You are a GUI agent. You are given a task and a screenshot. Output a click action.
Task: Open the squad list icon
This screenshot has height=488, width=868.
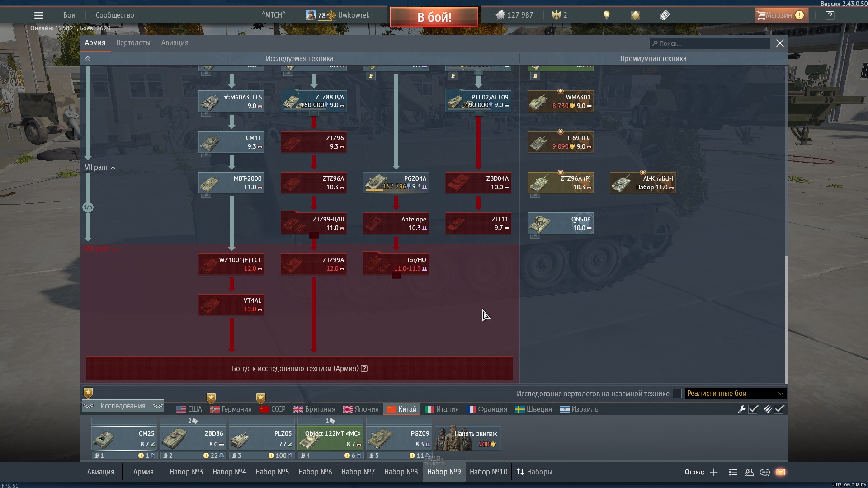(733, 472)
